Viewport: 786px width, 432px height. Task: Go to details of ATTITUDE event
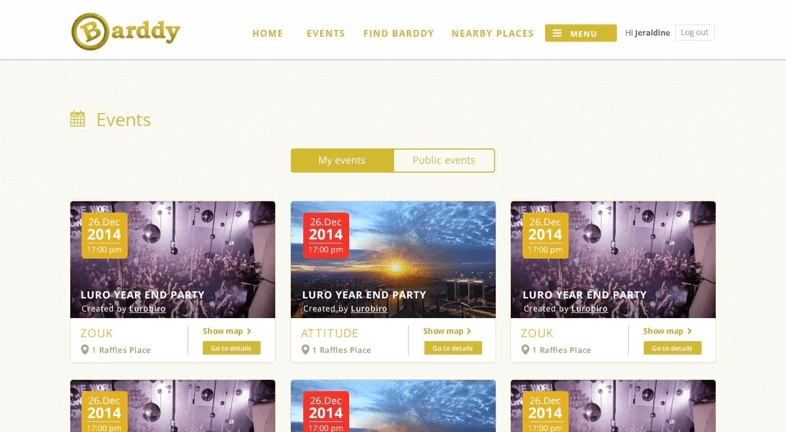pyautogui.click(x=453, y=348)
